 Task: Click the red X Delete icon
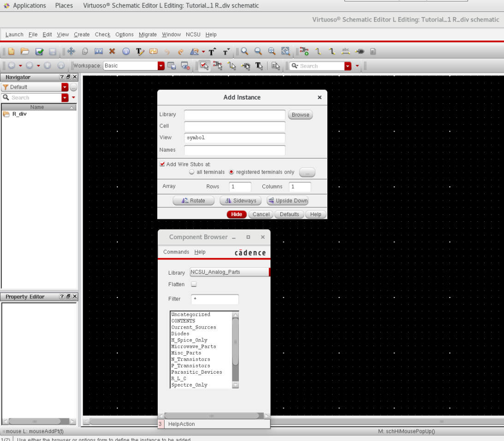(112, 52)
